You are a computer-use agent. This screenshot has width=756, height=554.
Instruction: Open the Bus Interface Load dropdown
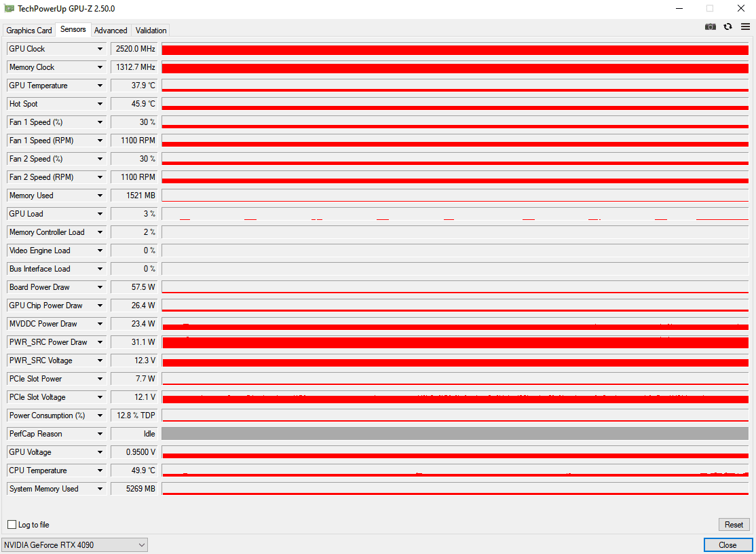click(x=100, y=269)
